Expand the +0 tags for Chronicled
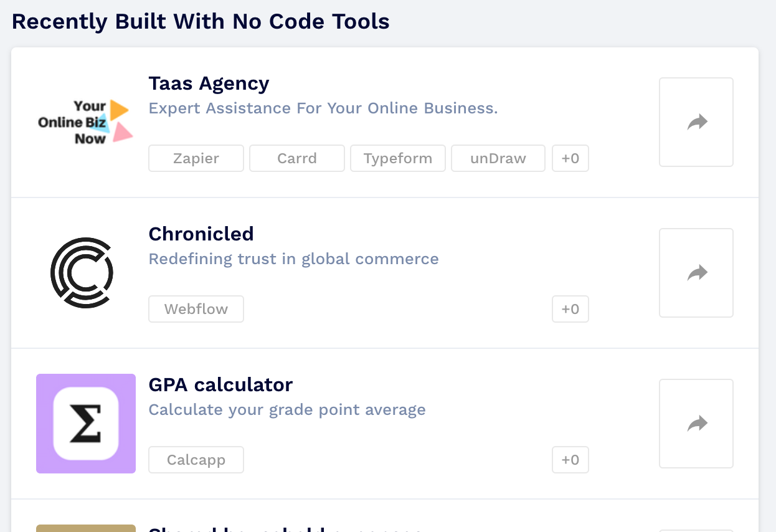 click(570, 309)
